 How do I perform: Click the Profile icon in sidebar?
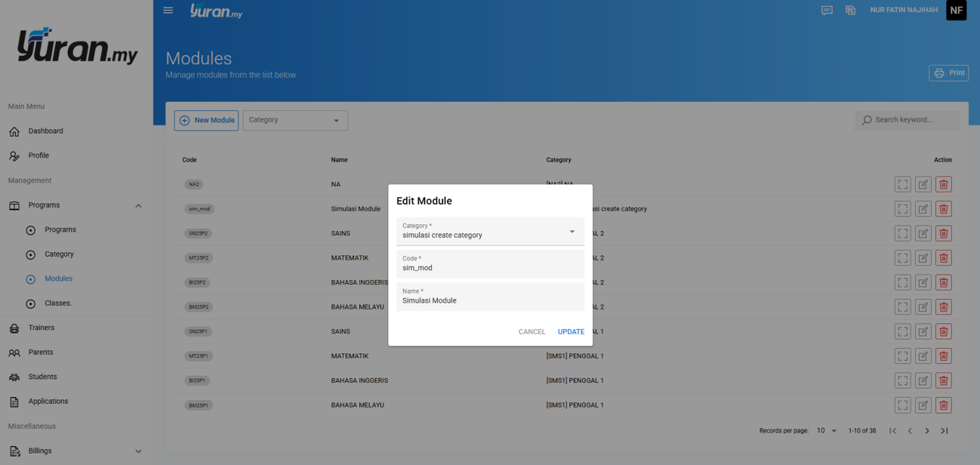click(x=14, y=156)
